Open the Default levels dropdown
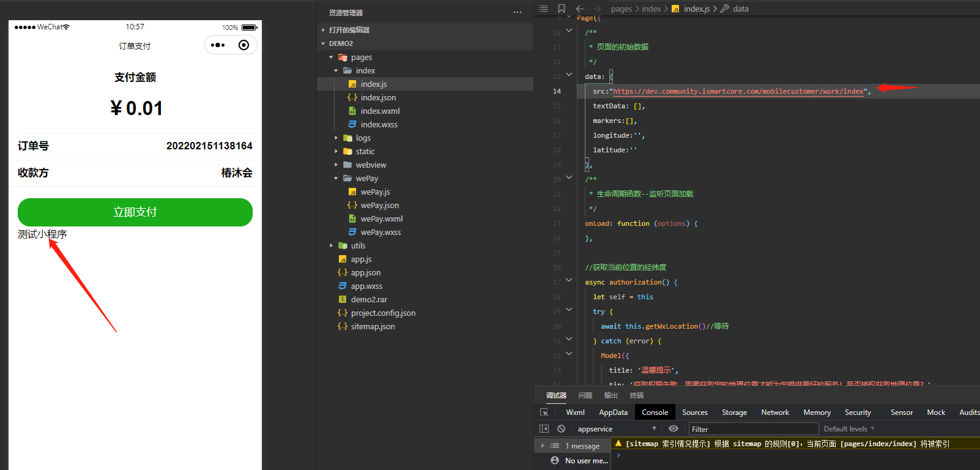The height and width of the screenshot is (470, 980). point(849,429)
